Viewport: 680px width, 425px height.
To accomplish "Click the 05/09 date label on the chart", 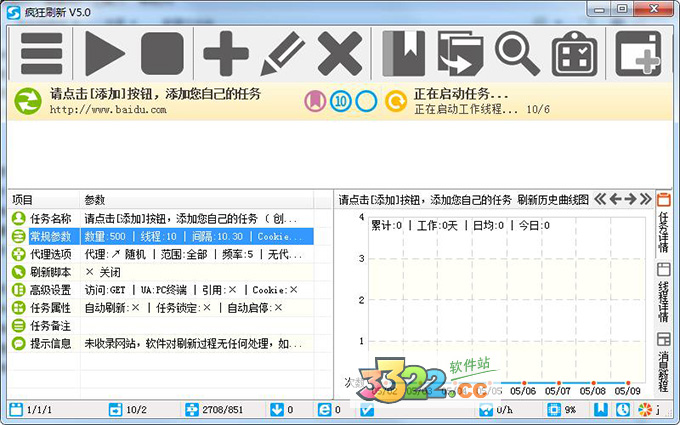I will coord(627,391).
